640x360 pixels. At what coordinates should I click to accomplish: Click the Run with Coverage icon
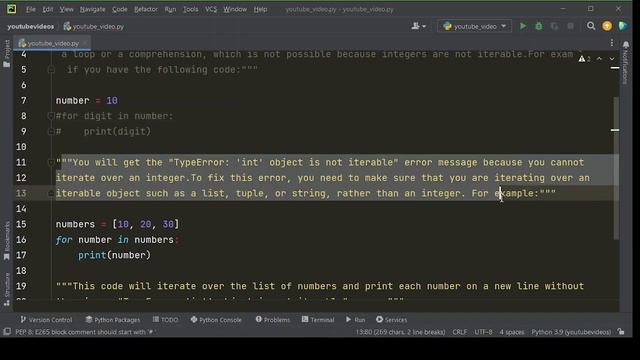pos(554,26)
